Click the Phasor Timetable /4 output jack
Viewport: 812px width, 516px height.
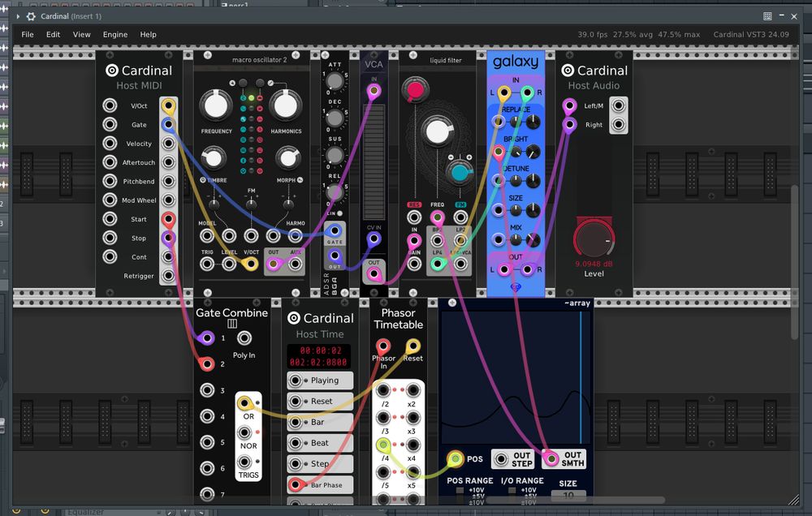383,445
